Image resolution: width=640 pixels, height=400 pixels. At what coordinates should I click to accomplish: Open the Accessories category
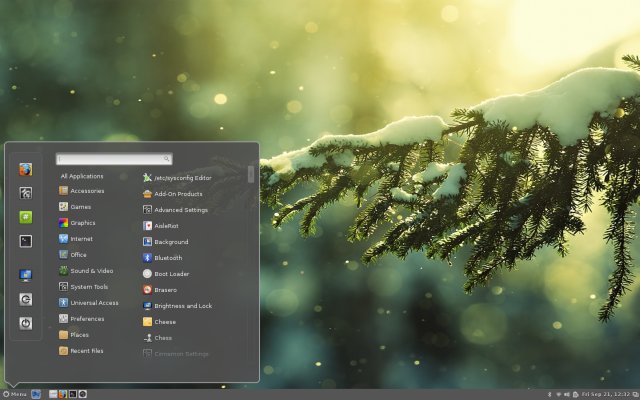[82, 191]
